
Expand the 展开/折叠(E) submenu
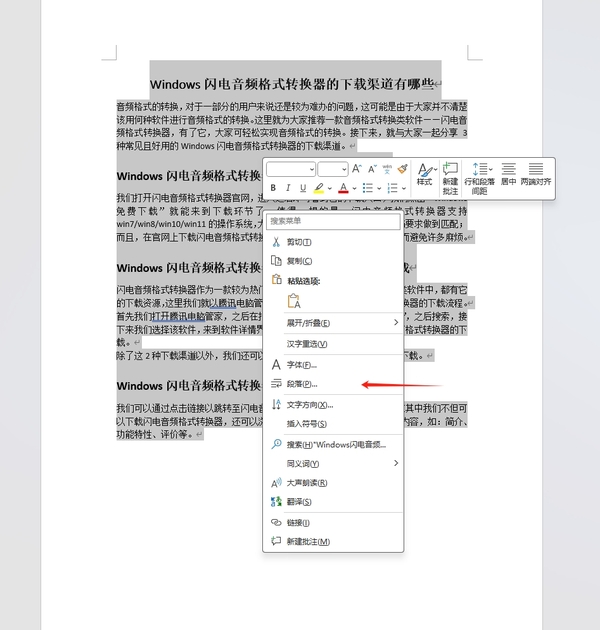333,323
